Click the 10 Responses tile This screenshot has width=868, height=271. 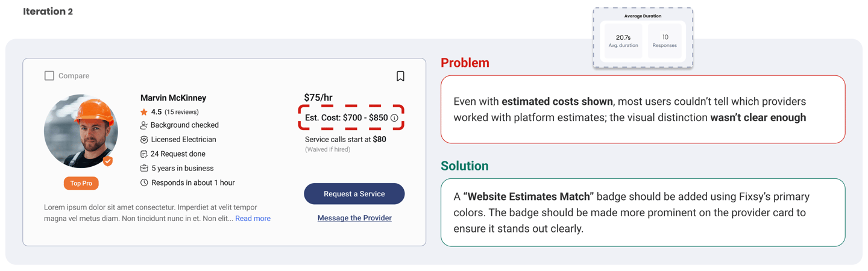tap(665, 40)
